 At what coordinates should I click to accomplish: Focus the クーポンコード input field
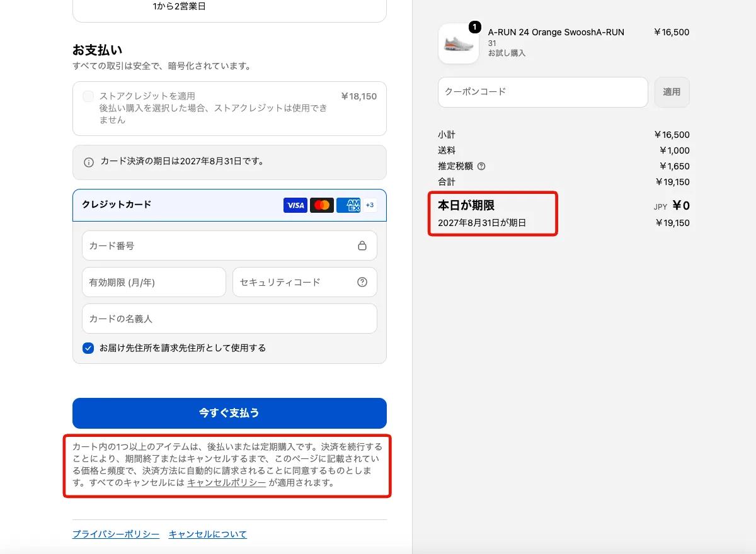[x=543, y=92]
